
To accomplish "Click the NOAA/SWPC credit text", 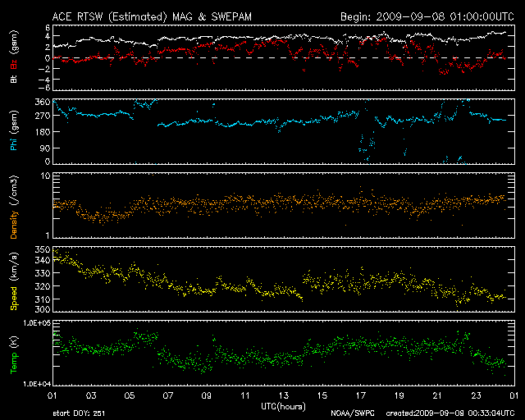I will [x=350, y=414].
